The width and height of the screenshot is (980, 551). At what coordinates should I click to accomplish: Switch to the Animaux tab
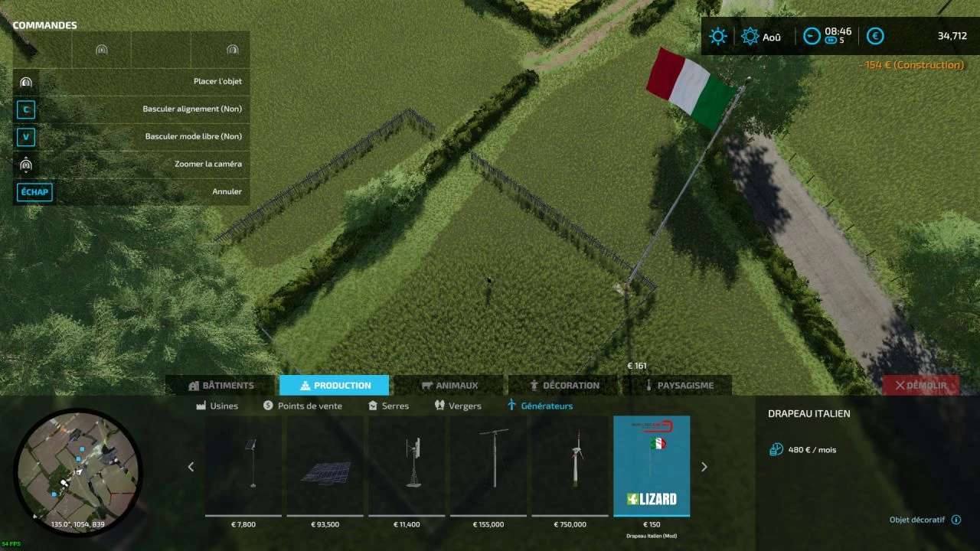(x=449, y=386)
